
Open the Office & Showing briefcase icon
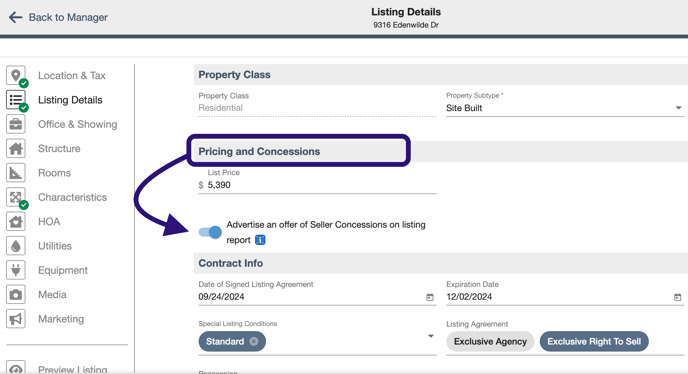pos(16,124)
